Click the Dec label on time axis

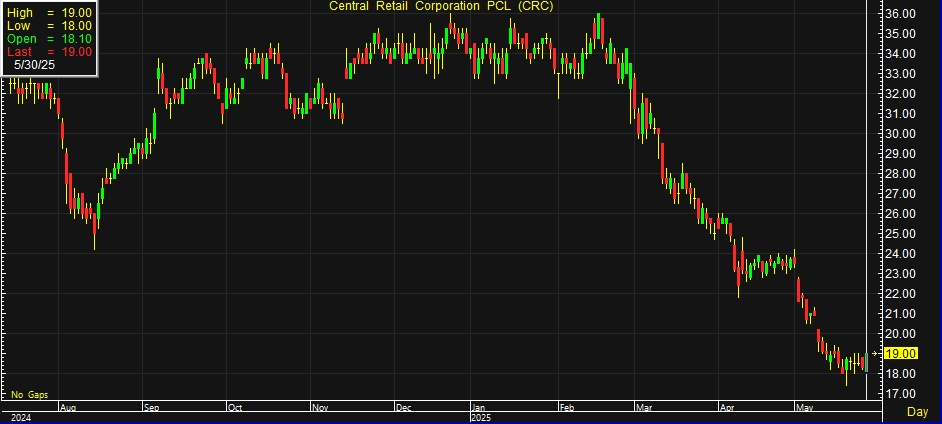403,408
